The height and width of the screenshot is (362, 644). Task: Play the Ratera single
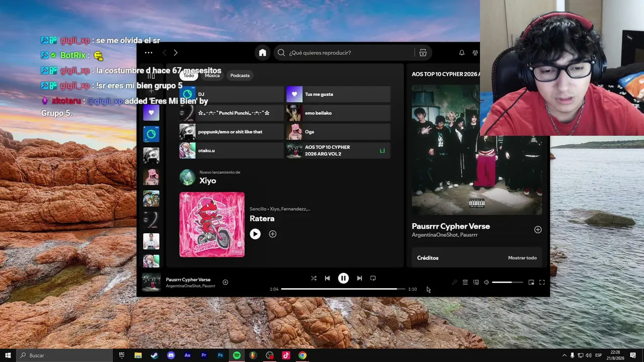click(255, 234)
